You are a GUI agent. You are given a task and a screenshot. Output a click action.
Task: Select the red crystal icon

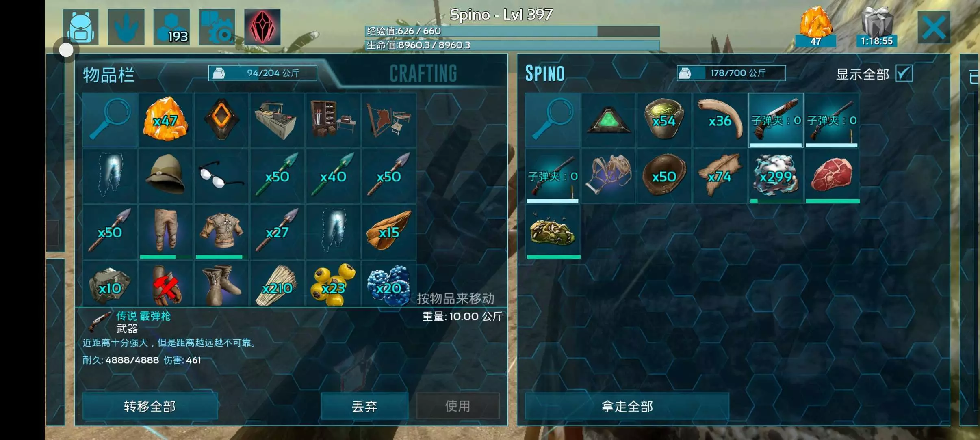[x=262, y=27]
